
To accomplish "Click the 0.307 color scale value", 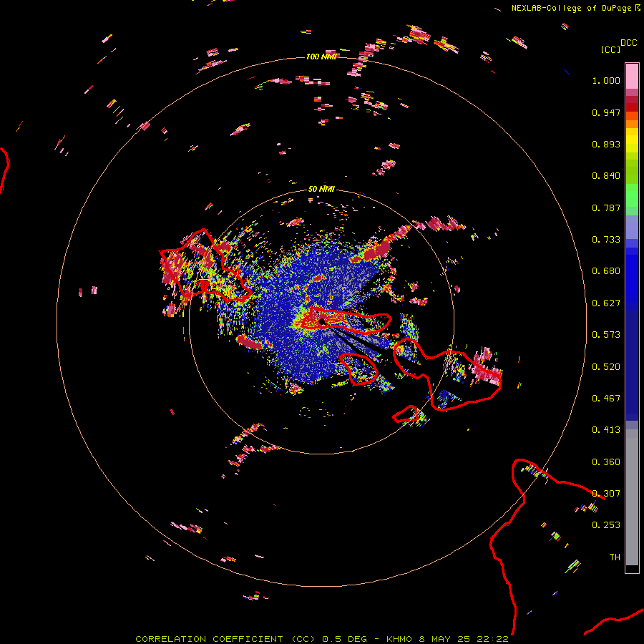I will [606, 494].
